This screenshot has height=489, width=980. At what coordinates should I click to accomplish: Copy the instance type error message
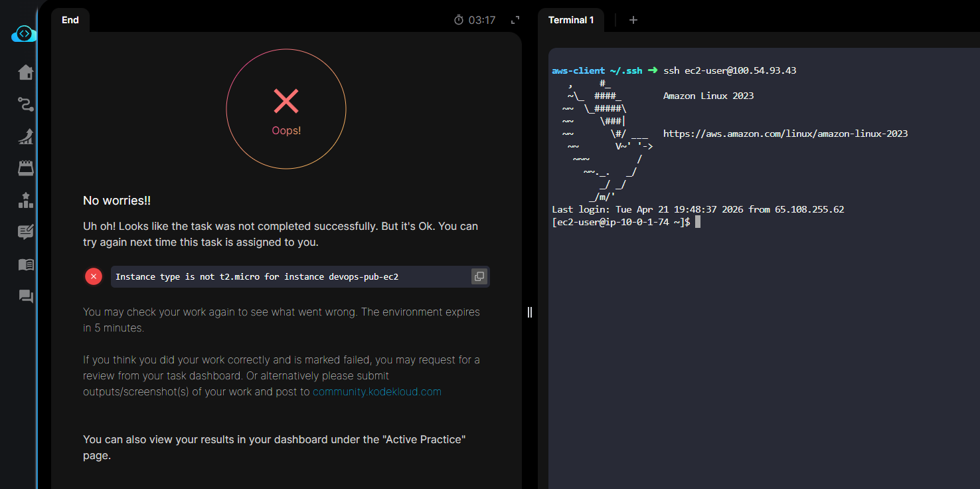[479, 276]
